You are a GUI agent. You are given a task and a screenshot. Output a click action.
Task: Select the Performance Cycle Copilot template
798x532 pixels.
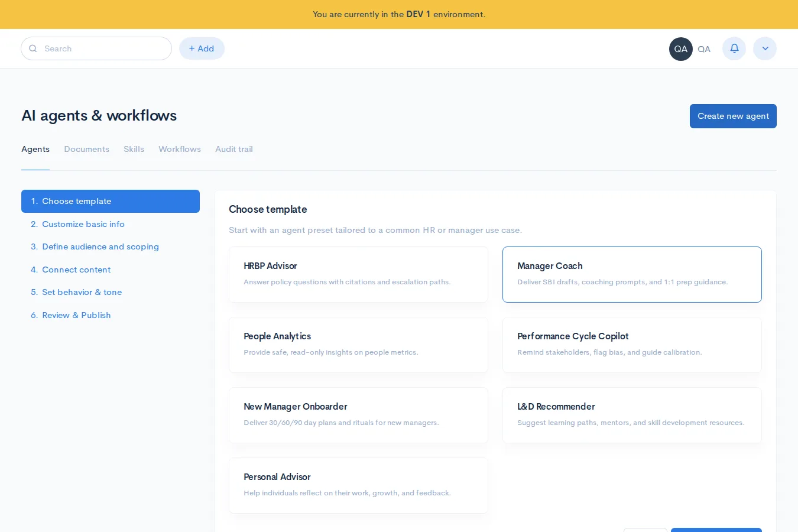point(632,345)
